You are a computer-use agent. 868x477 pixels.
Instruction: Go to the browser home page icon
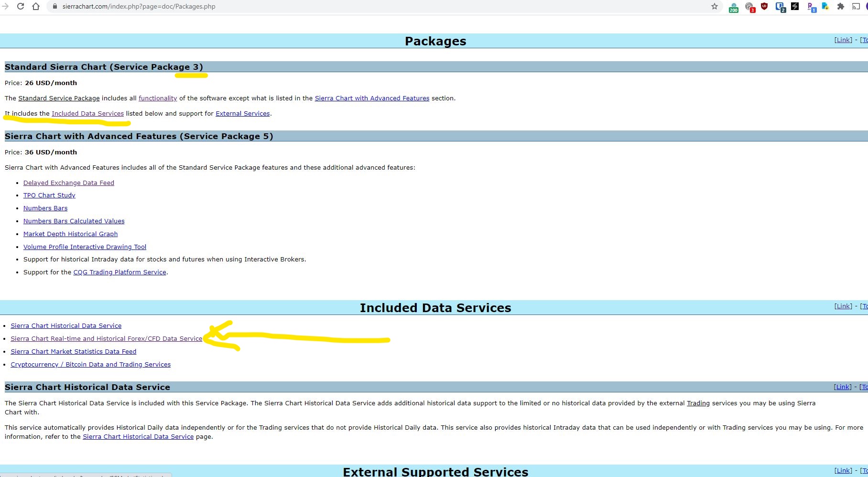[x=36, y=6]
